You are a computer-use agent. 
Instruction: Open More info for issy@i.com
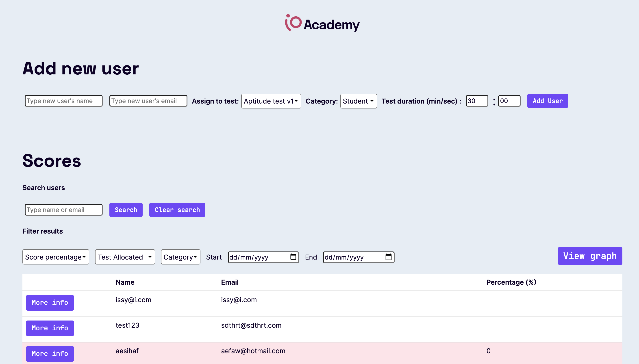coord(50,303)
